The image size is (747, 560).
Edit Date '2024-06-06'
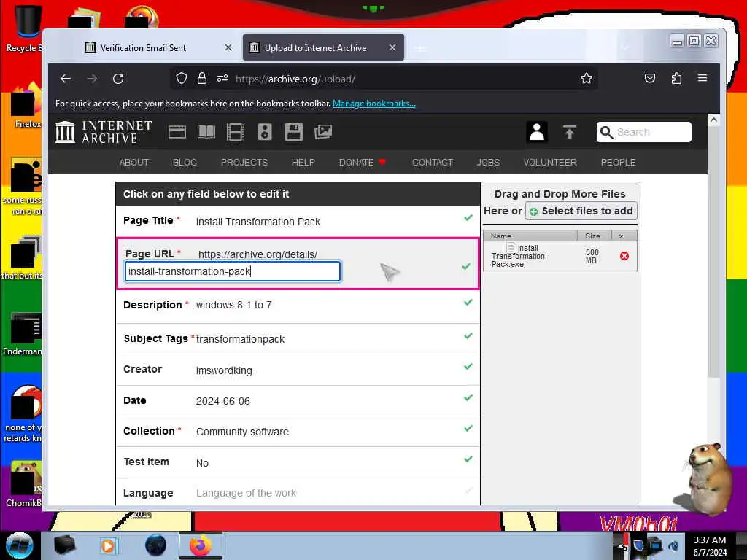[x=223, y=401]
